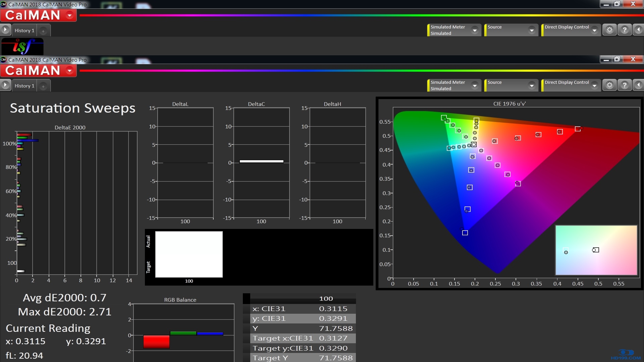Open help question mark in lower window
Viewport: 644px width, 362px height.
click(624, 85)
